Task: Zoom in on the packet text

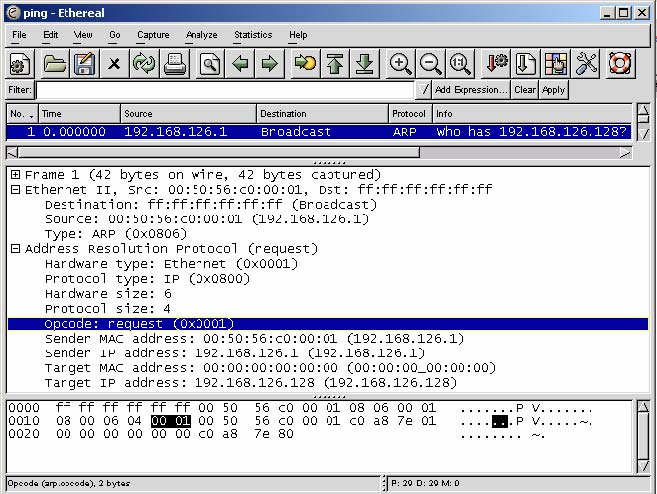Action: coord(400,64)
